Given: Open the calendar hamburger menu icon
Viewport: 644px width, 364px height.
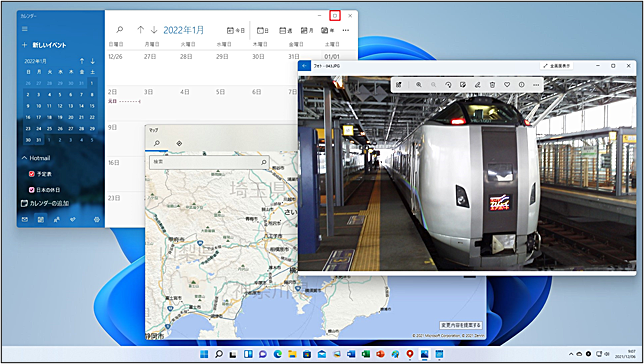Looking at the screenshot, I should [25, 29].
